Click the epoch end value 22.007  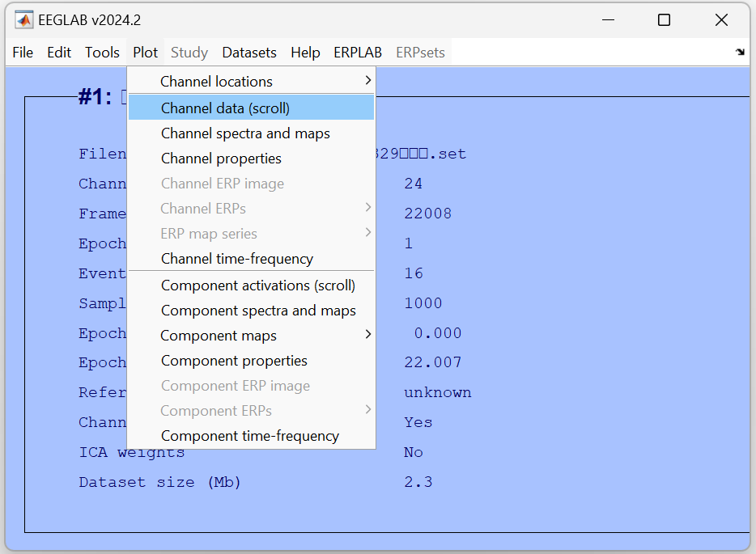point(432,362)
